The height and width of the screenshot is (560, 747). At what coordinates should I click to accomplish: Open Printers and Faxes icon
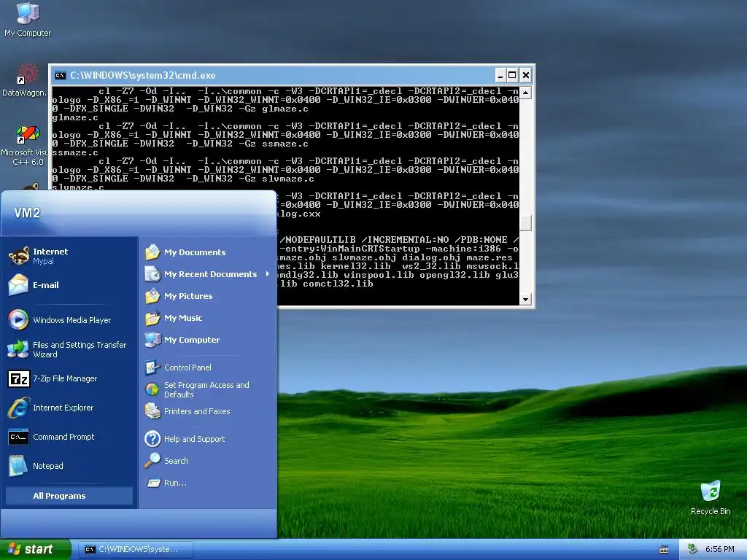point(152,411)
